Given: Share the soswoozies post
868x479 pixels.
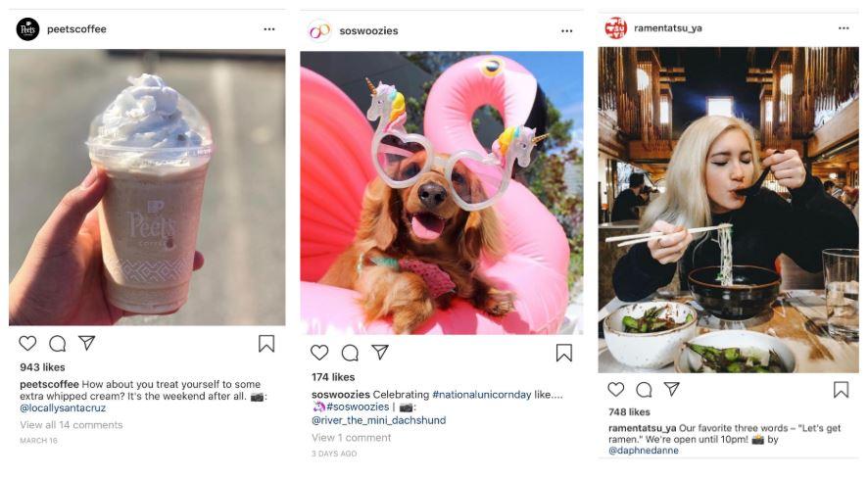Looking at the screenshot, I should coord(380,352).
